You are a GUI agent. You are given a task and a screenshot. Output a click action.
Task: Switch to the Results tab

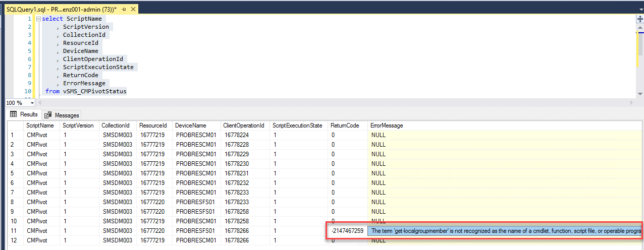coord(24,114)
